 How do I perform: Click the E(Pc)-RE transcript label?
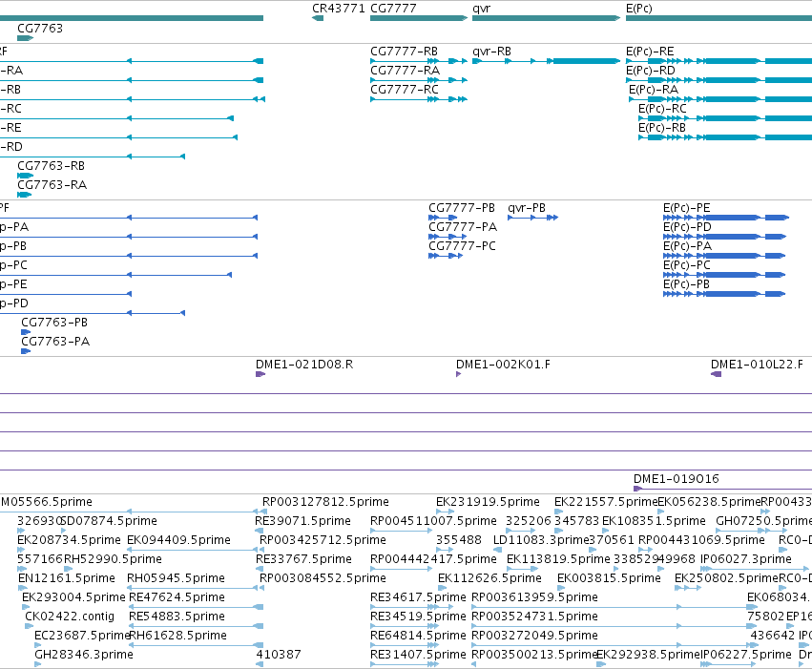click(x=650, y=52)
